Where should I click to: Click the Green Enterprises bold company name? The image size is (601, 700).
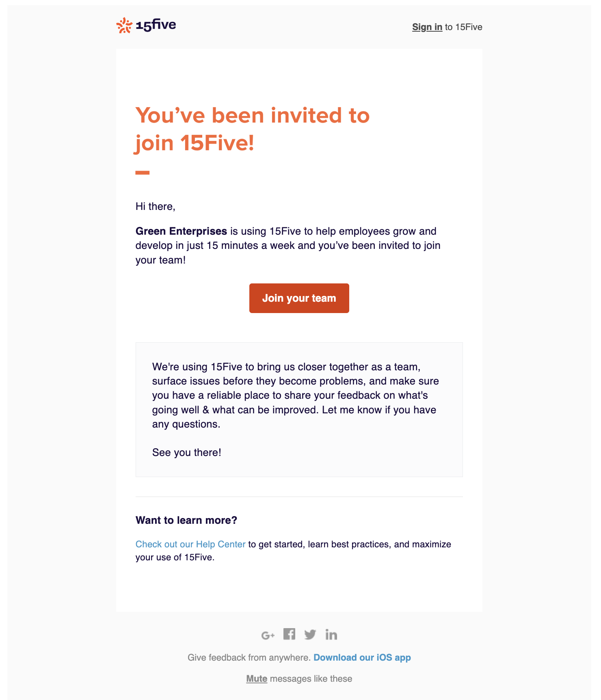tap(181, 231)
